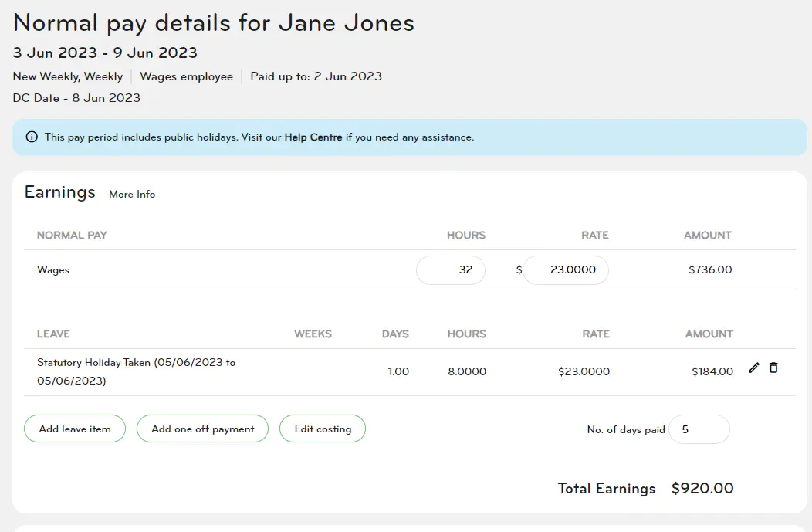812x532 pixels.
Task: Click the Statutory Holiday Taken label
Action: coord(137,371)
